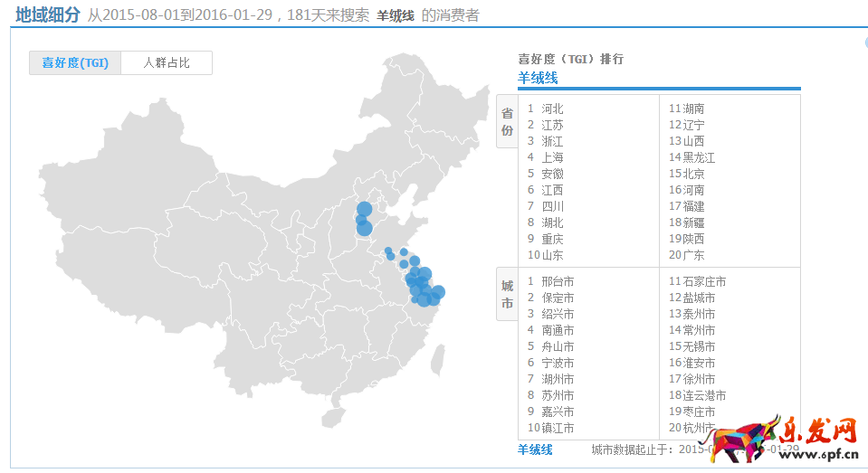Click the bull logo watermark
Viewport: 868px width, 473px height.
point(751,439)
